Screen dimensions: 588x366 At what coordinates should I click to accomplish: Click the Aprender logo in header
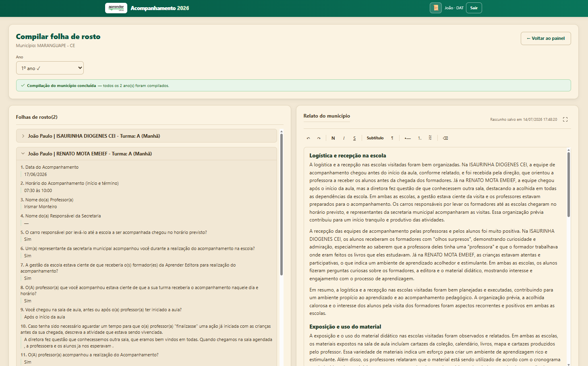[x=116, y=8]
